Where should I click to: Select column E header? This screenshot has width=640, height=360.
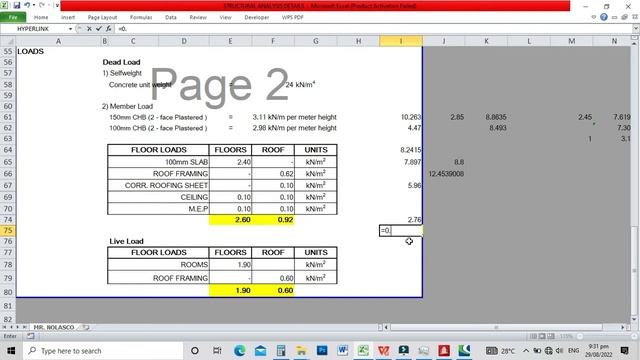(230, 41)
